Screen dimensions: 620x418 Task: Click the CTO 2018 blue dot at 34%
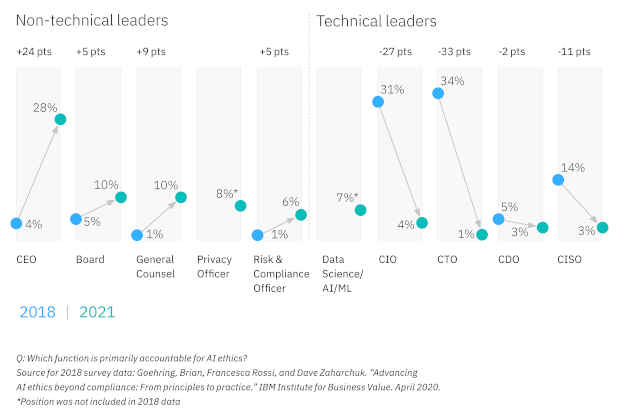click(x=438, y=93)
